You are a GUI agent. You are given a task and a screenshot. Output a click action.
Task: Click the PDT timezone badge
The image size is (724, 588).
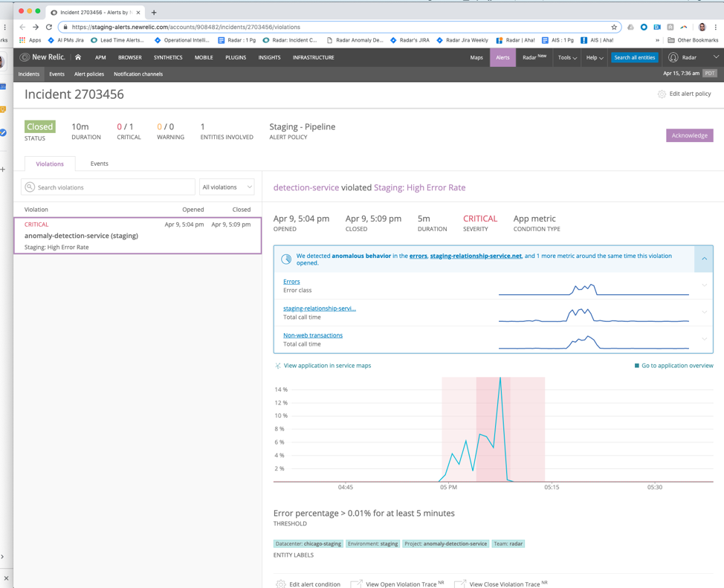click(710, 74)
